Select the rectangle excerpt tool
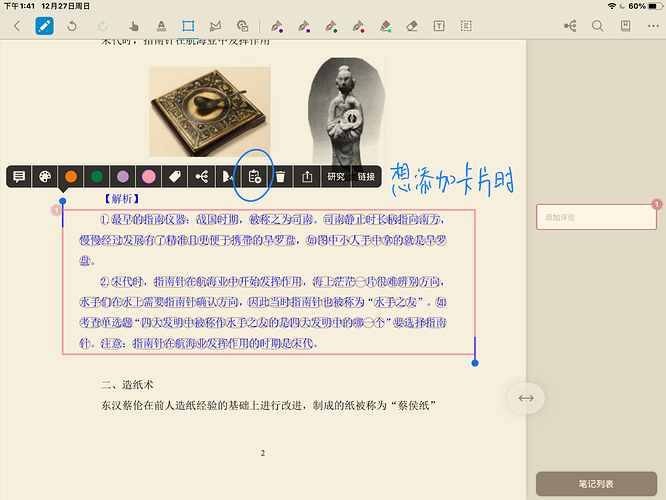Image resolution: width=666 pixels, height=500 pixels. [x=188, y=26]
